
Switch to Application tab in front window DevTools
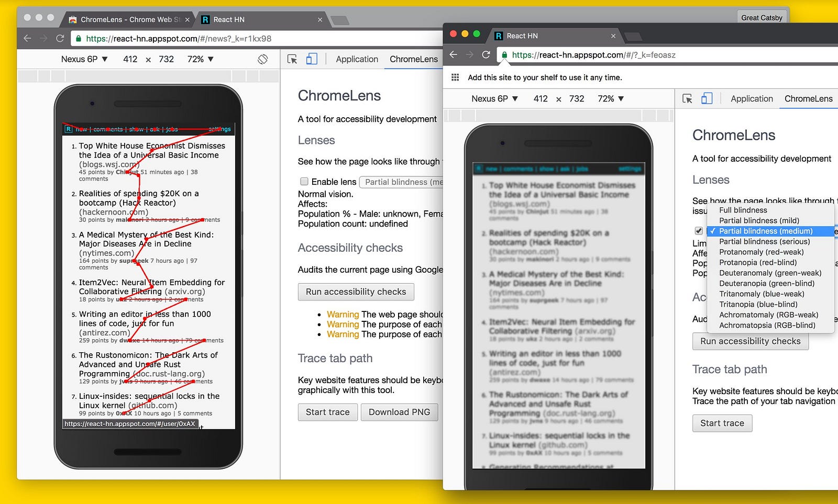752,98
